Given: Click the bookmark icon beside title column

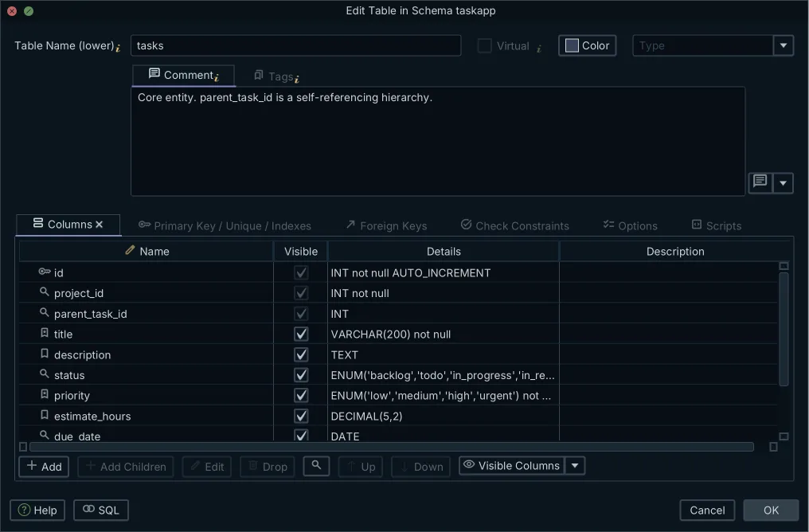Looking at the screenshot, I should point(45,334).
